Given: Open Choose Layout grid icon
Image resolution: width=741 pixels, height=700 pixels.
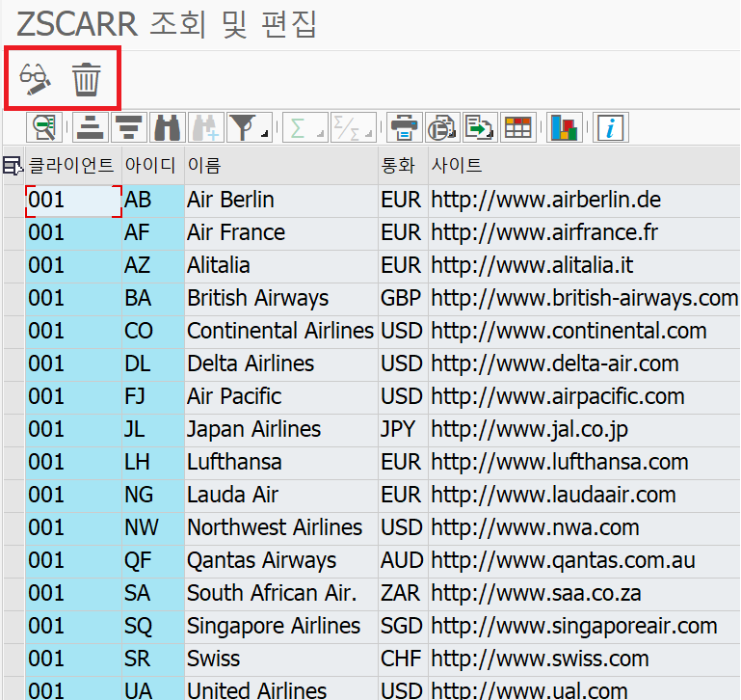Looking at the screenshot, I should pyautogui.click(x=518, y=127).
